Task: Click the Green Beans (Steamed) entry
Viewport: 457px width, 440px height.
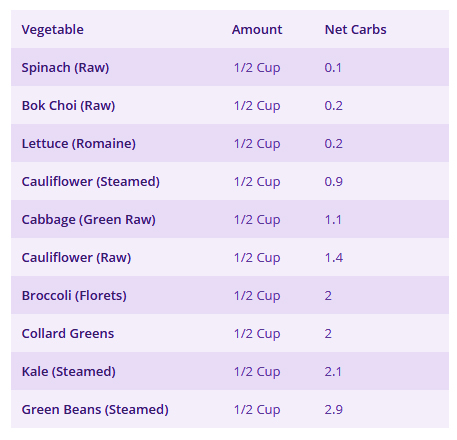Action: tap(95, 410)
